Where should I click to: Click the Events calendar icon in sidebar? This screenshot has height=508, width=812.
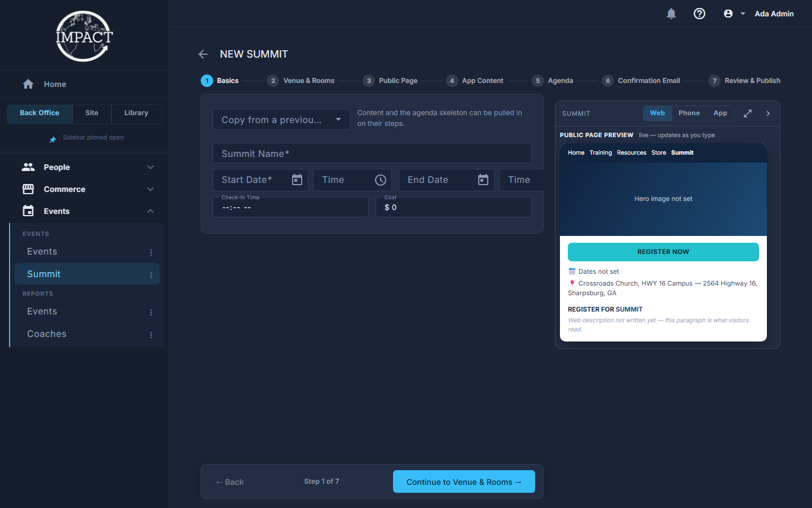tap(28, 211)
